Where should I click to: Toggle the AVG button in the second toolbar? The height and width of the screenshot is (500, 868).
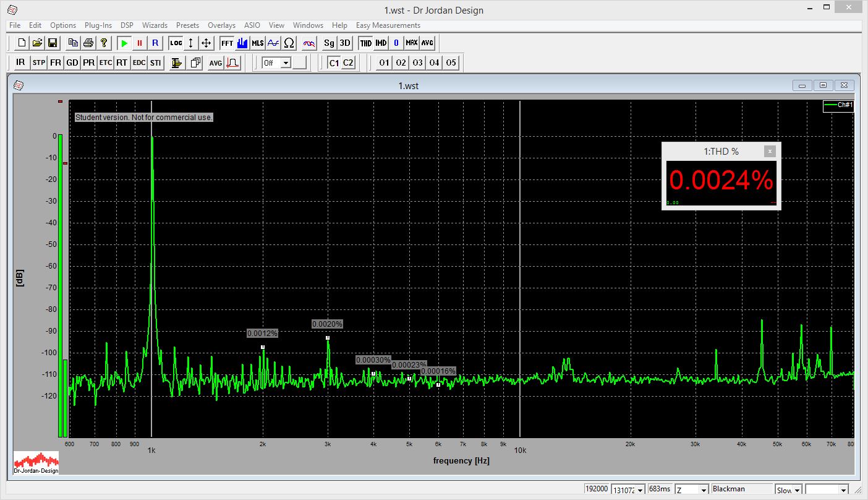pyautogui.click(x=216, y=62)
